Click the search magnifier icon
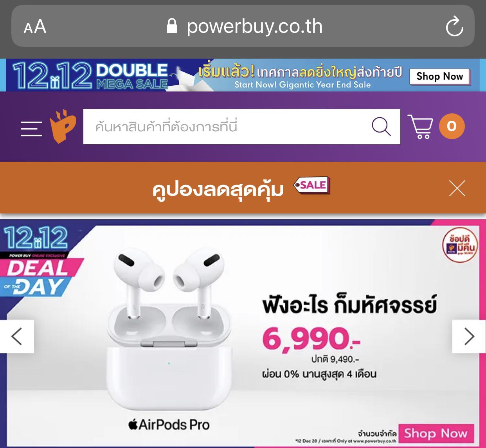486x448 pixels. click(x=381, y=127)
